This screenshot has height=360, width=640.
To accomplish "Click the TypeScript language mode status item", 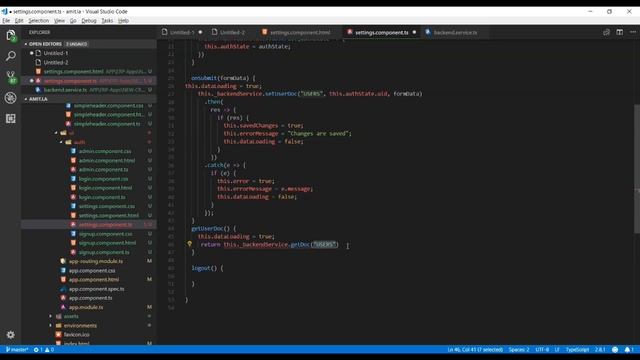I will 577,350.
